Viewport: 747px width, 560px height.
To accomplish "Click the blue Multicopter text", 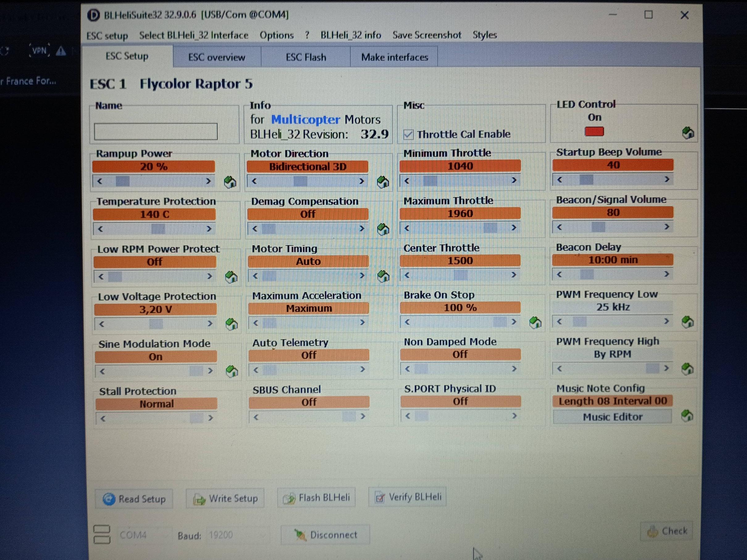I will (305, 119).
